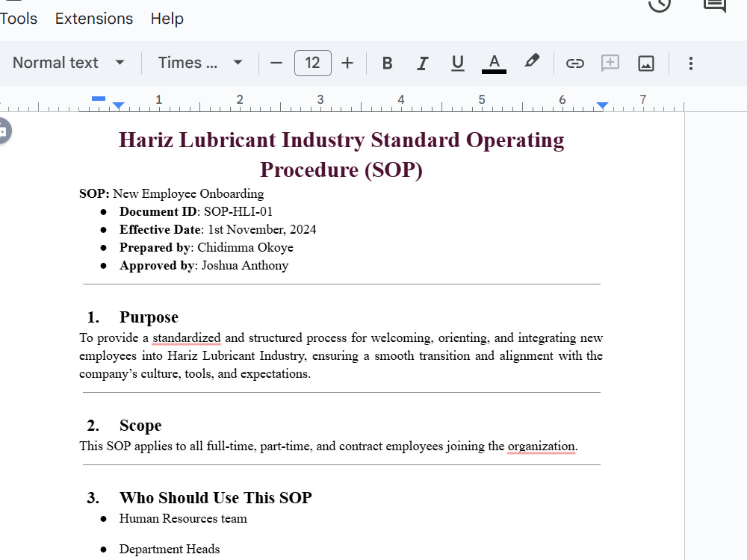Click 'Prepared by: Chidimma Okoye' line
747x560 pixels.
pos(206,248)
